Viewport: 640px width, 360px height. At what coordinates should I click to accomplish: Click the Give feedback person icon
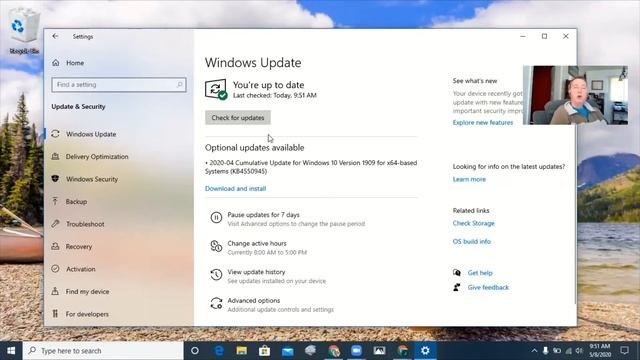pos(457,287)
